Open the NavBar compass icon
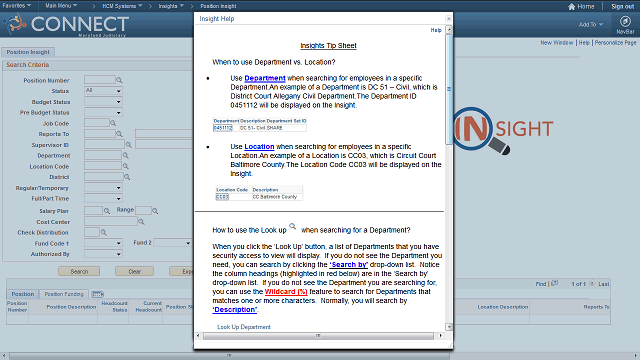 [625, 21]
